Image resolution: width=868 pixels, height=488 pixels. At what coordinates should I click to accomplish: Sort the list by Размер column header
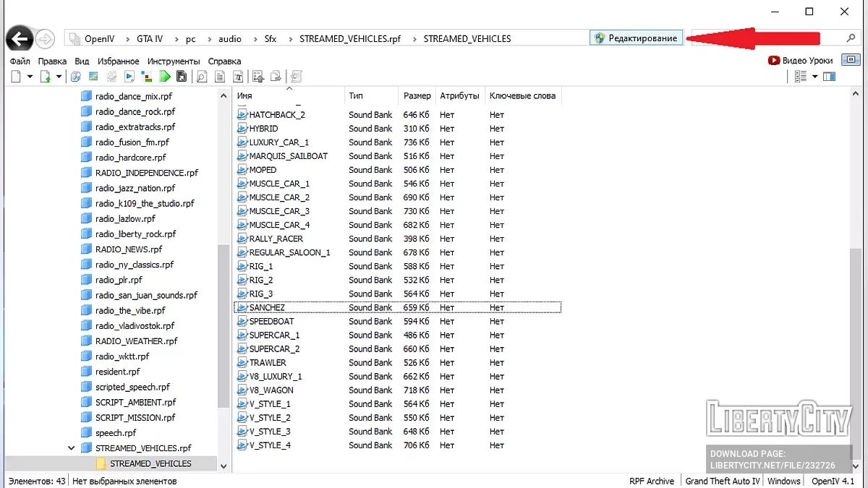(417, 95)
